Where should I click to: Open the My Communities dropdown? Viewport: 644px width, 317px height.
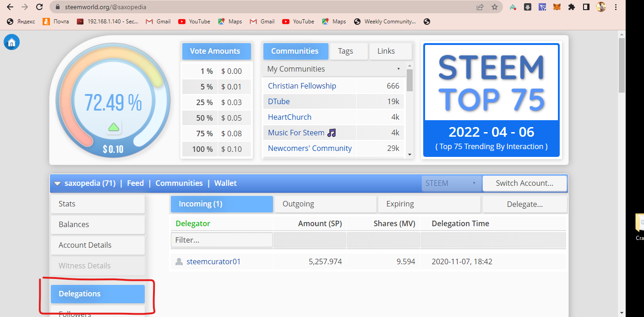pos(333,69)
